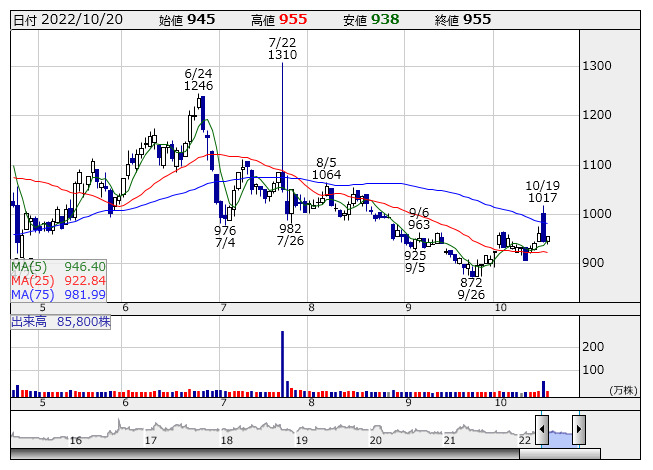This screenshot has width=653, height=470.
Task: Click year 19 in the overview timeline
Action: click(302, 440)
